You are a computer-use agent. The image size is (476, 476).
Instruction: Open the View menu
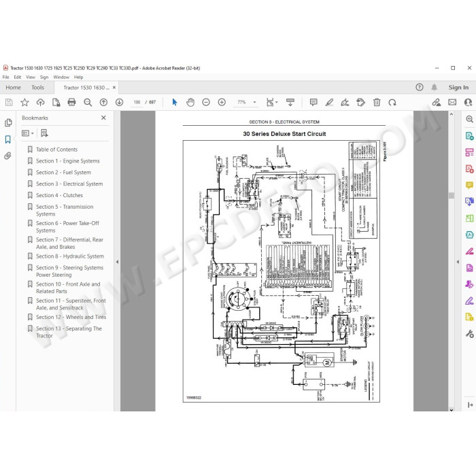pyautogui.click(x=31, y=77)
